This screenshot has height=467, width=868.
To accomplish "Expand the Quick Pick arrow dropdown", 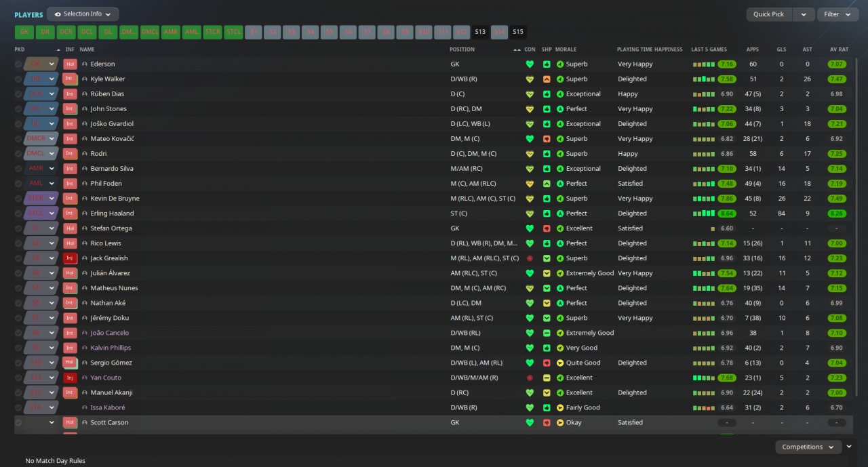I will coord(804,14).
